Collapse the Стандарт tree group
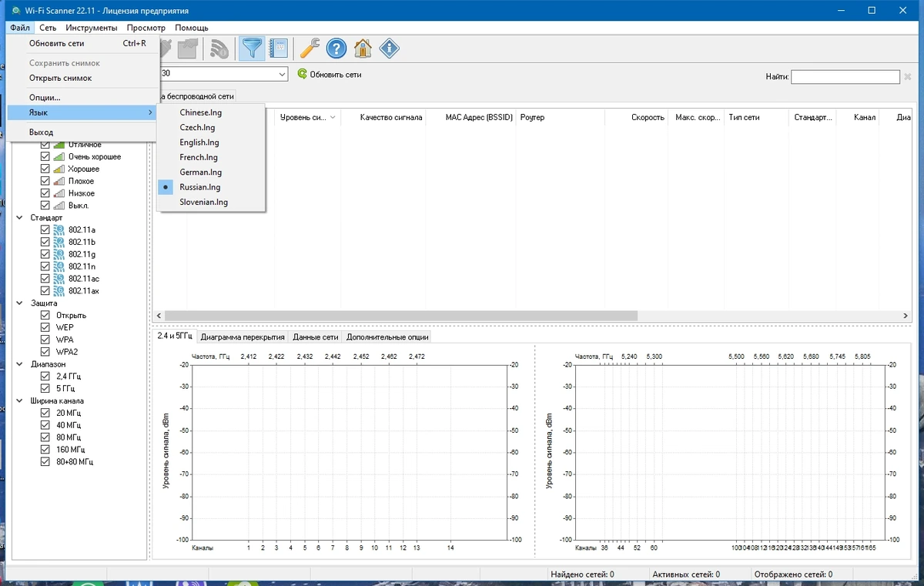Screen dimensions: 924x586 pyautogui.click(x=20, y=218)
